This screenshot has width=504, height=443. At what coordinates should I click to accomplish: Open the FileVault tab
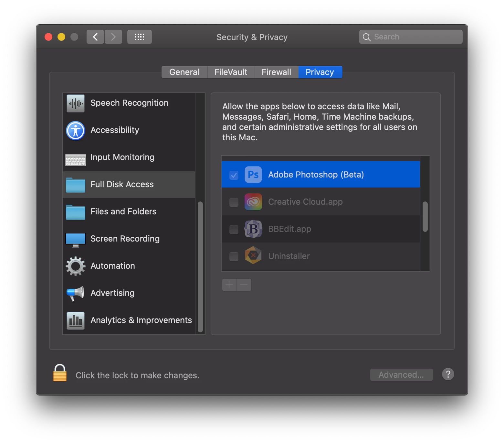click(x=231, y=72)
